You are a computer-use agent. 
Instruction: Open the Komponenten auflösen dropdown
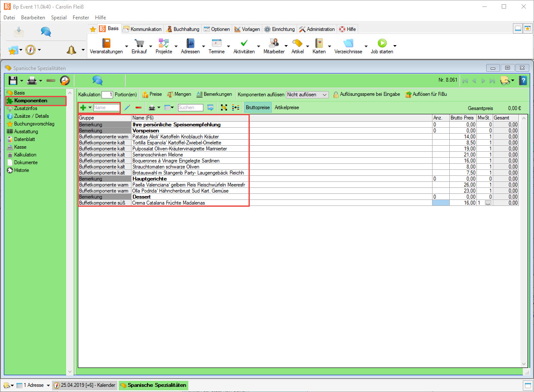coord(307,95)
